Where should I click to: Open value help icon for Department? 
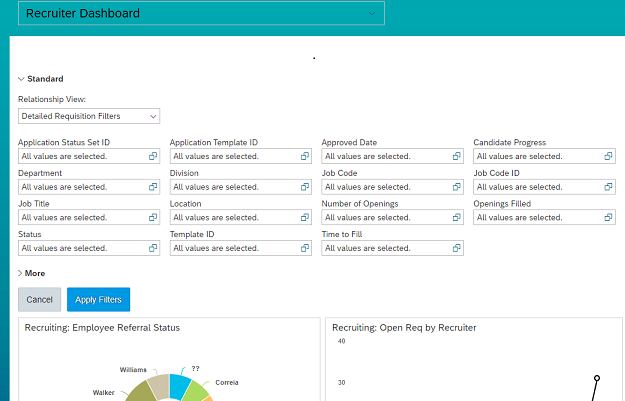tap(153, 187)
